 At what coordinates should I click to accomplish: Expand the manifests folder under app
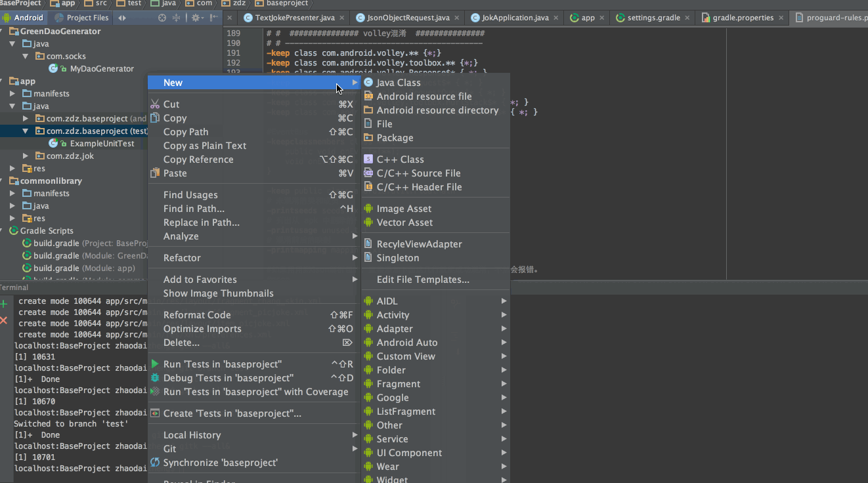click(x=12, y=93)
